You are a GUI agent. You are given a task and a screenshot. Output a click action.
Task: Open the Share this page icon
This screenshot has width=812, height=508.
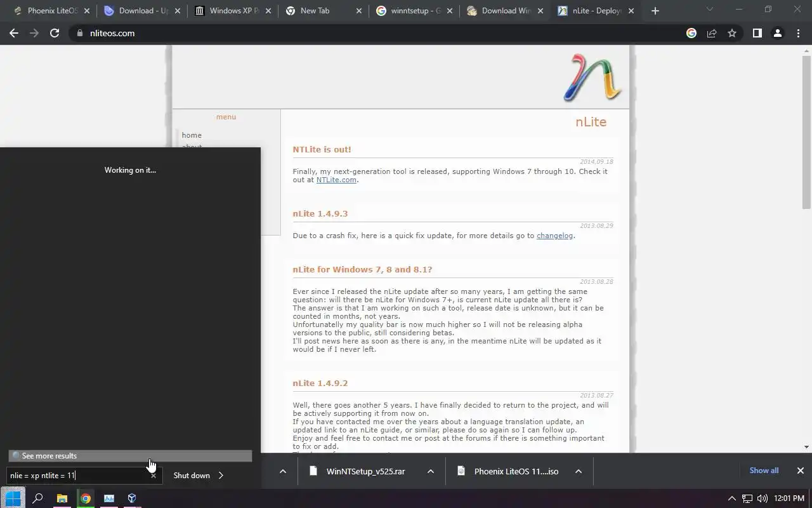click(712, 33)
